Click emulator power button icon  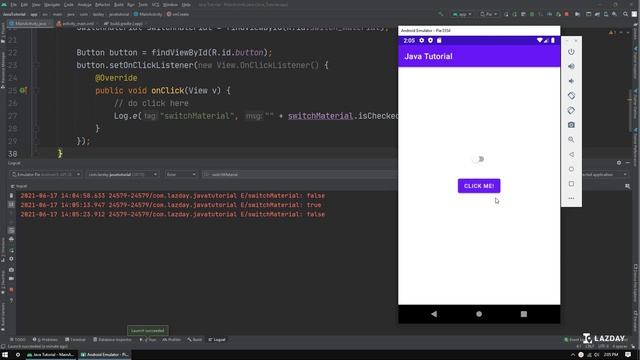coord(571,52)
